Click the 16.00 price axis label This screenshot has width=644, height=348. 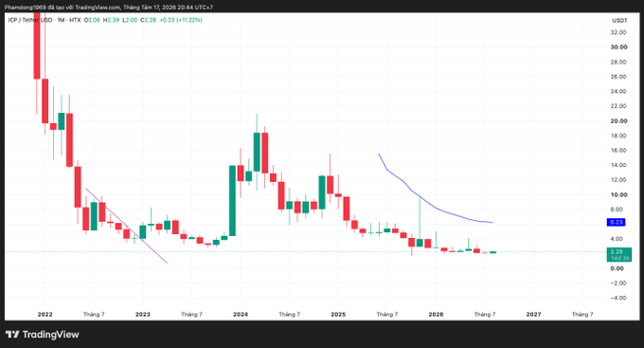[618, 151]
